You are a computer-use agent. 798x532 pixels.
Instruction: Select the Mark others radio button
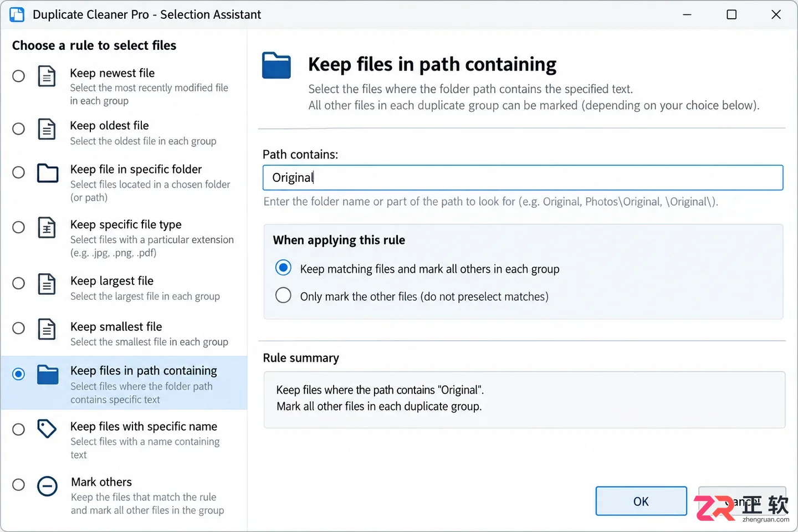pyautogui.click(x=18, y=485)
